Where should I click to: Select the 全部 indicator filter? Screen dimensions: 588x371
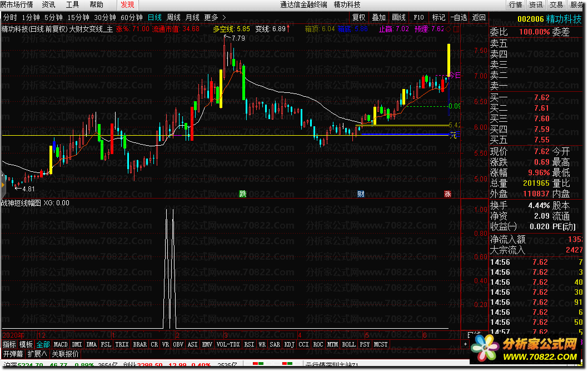click(43, 344)
